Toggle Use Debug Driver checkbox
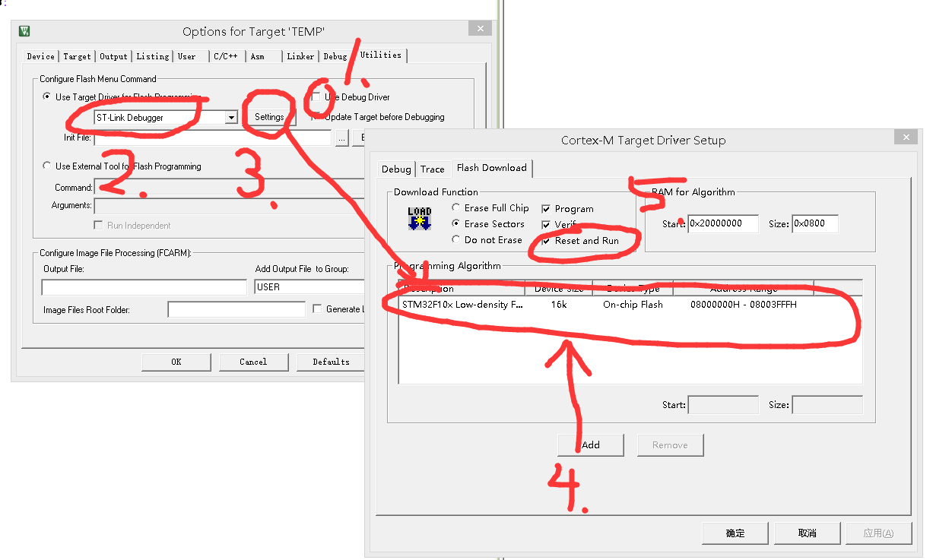The height and width of the screenshot is (560, 933). [316, 97]
